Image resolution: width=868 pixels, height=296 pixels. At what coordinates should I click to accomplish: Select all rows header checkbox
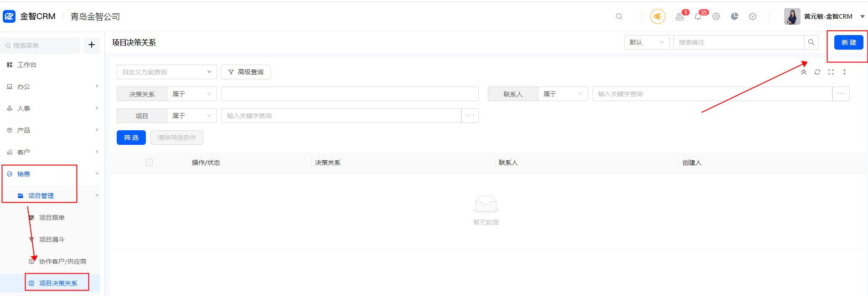[149, 163]
